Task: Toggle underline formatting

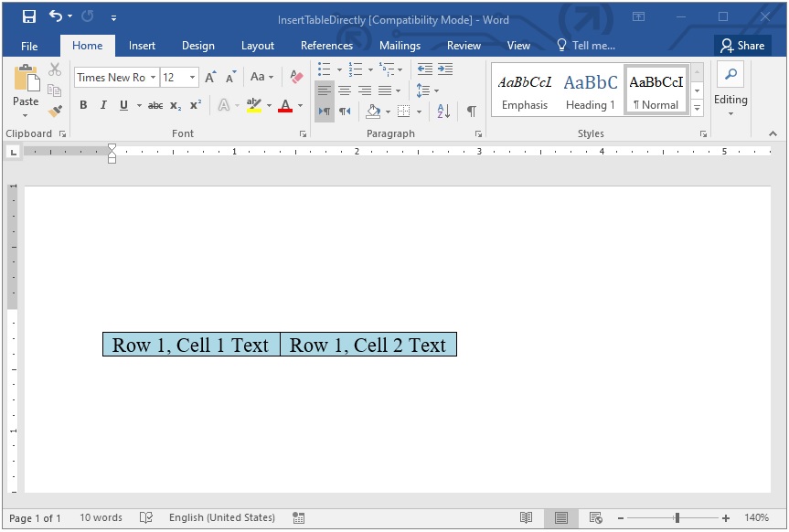Action: tap(122, 105)
